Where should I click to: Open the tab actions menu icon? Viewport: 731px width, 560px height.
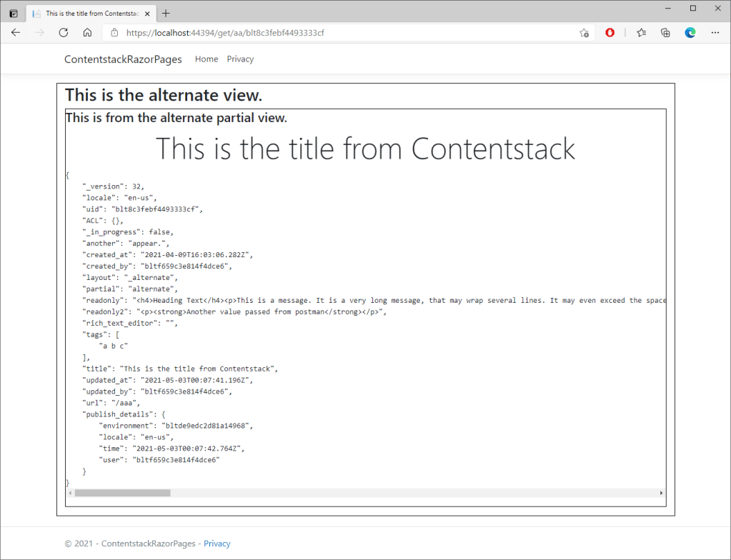click(14, 13)
